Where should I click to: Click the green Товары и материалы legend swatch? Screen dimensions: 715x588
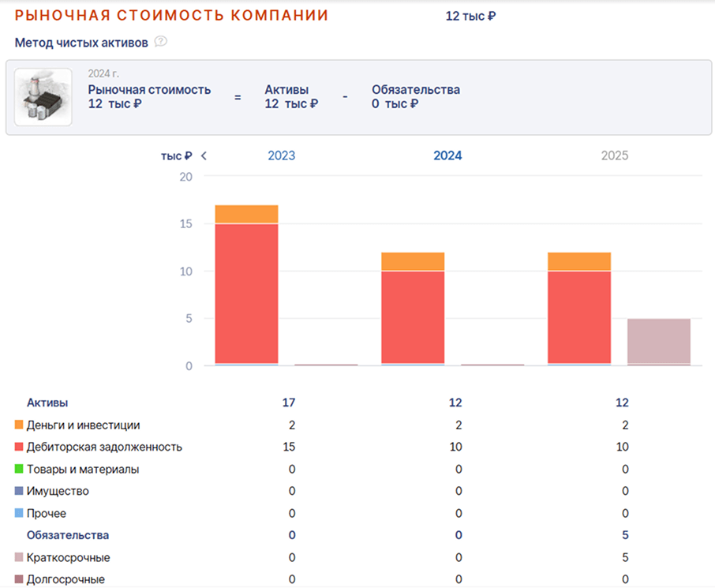19,469
